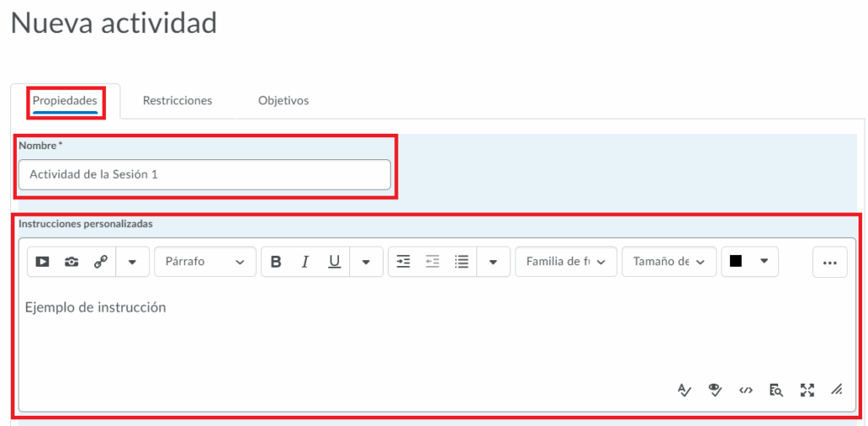868x426 pixels.
Task: Click the Insert Stuff media icon
Action: coord(42,263)
